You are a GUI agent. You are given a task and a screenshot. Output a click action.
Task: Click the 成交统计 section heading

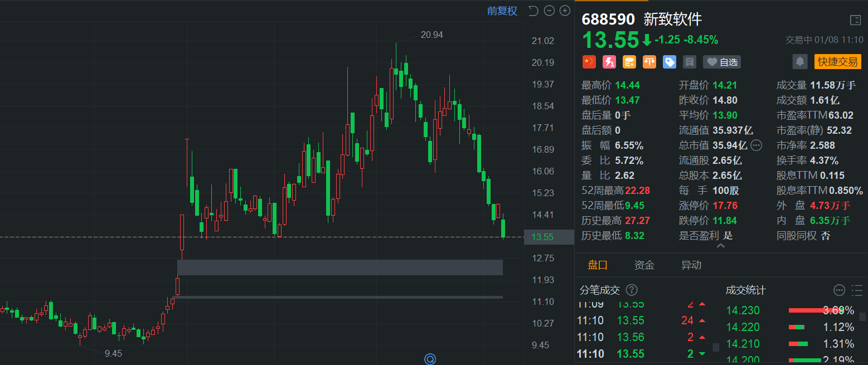point(745,290)
